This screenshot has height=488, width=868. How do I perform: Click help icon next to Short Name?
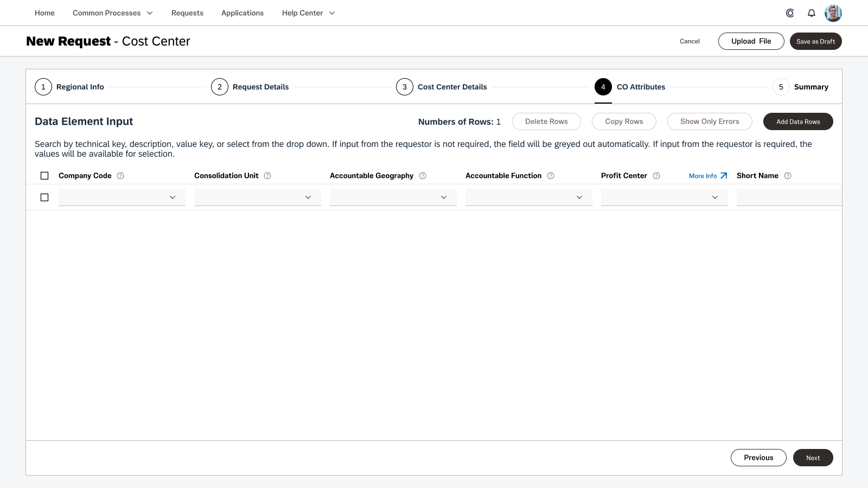[788, 176]
